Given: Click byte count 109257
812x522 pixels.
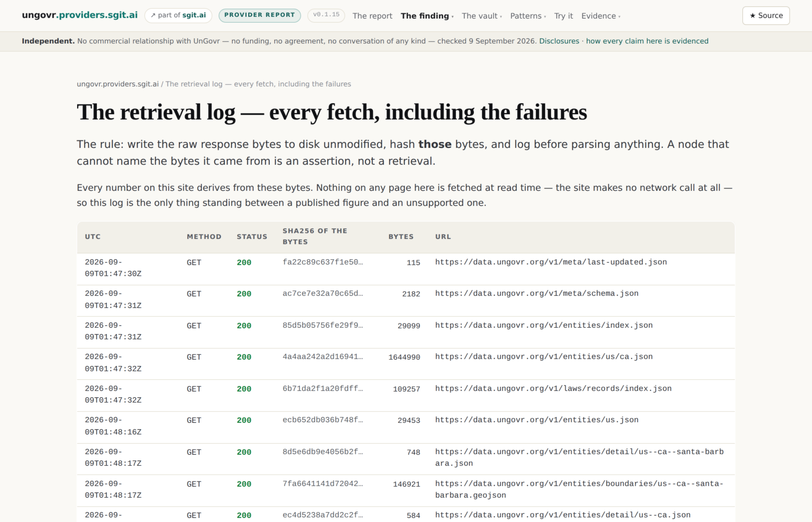Looking at the screenshot, I should (407, 389).
